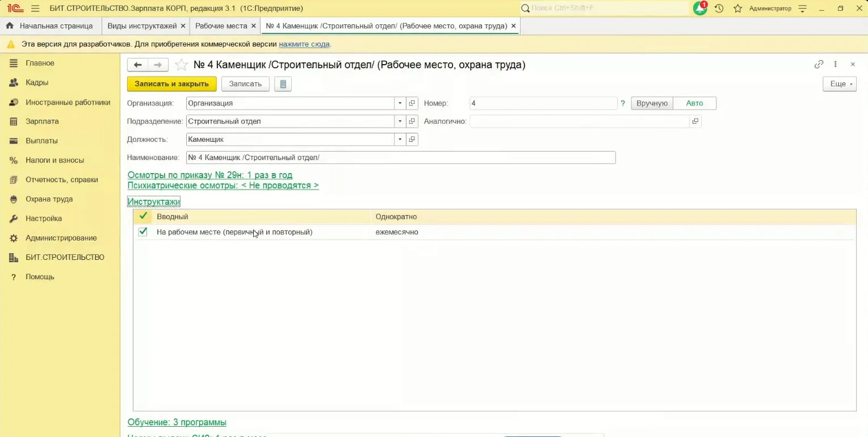Image resolution: width=868 pixels, height=437 pixels.
Task: Expand the Организация dropdown
Action: click(400, 103)
